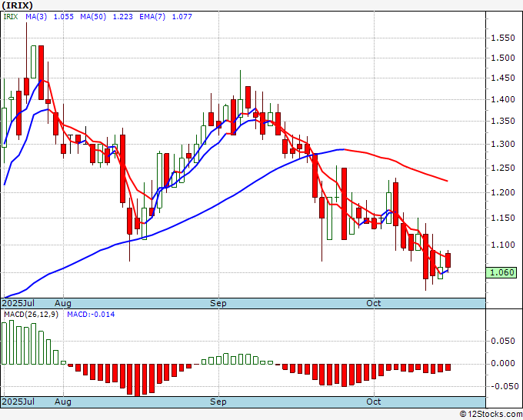
Task: Click the 1.550 price axis label
Action: click(503, 38)
